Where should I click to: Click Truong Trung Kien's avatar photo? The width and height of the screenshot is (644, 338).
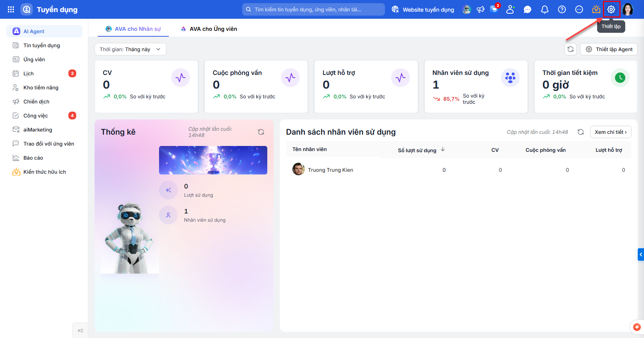tap(299, 169)
